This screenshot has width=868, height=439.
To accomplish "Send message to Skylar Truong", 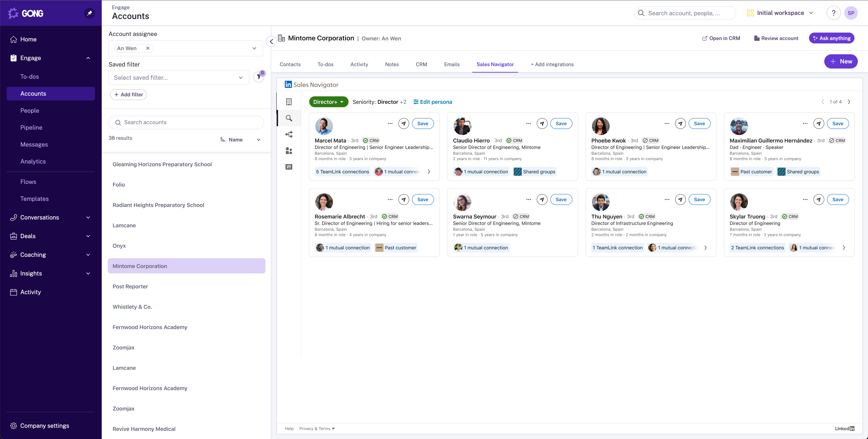I will point(818,199).
